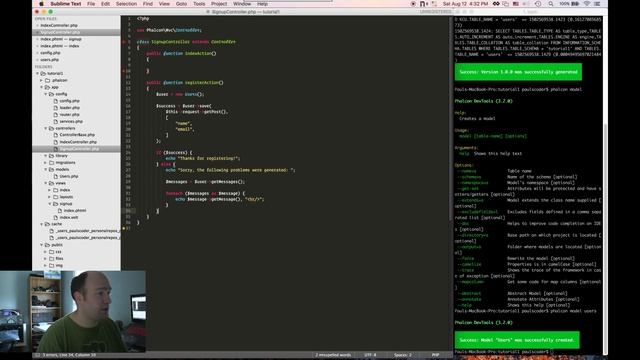Open index.phtml in the signup folder
Image resolution: width=640 pixels, height=360 pixels.
click(75, 211)
